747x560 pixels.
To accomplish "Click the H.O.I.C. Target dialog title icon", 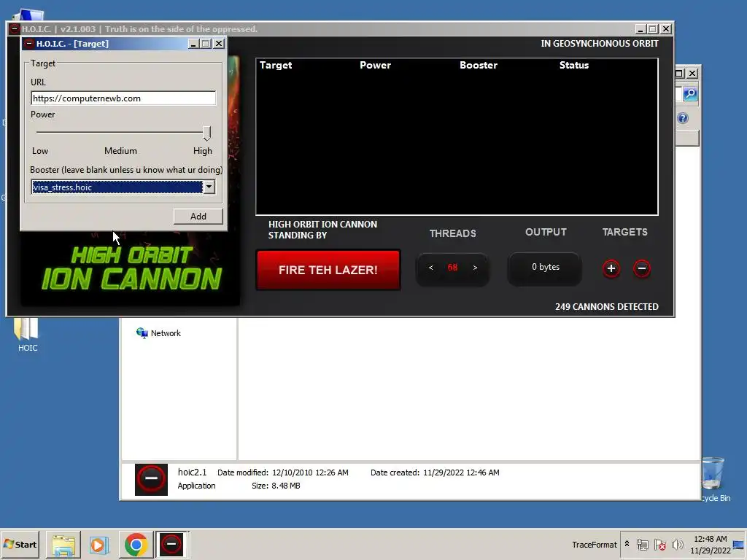I will tap(29, 44).
